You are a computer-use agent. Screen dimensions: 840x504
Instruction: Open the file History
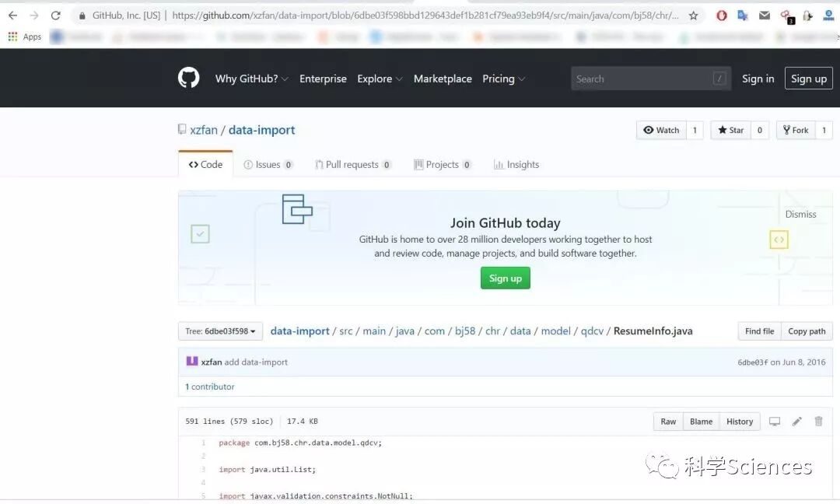click(740, 422)
